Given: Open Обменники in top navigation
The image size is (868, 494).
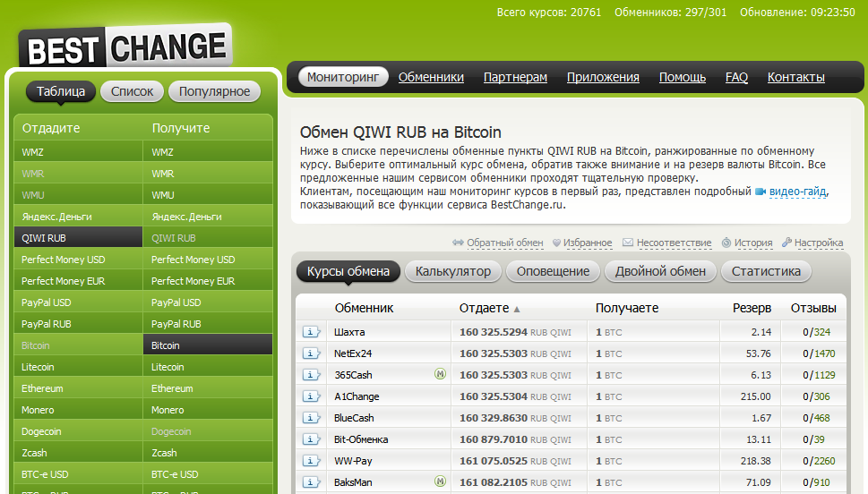Looking at the screenshot, I should pos(431,77).
